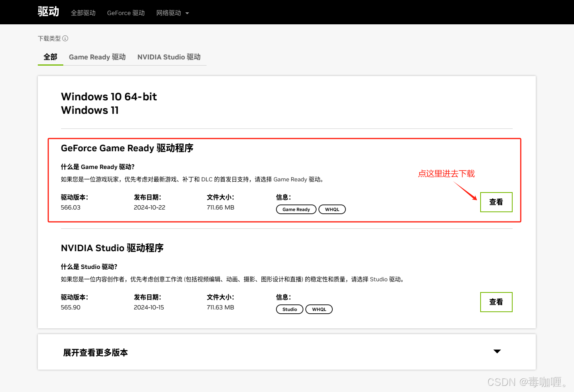Viewport: 574px width, 392px height.
Task: Click the 驱动 site title
Action: coord(48,12)
